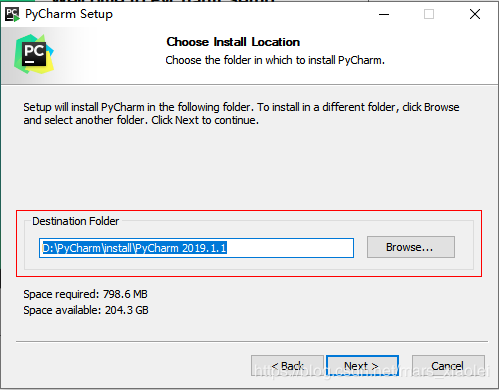Open the Browse... folder chooser

[x=411, y=247]
